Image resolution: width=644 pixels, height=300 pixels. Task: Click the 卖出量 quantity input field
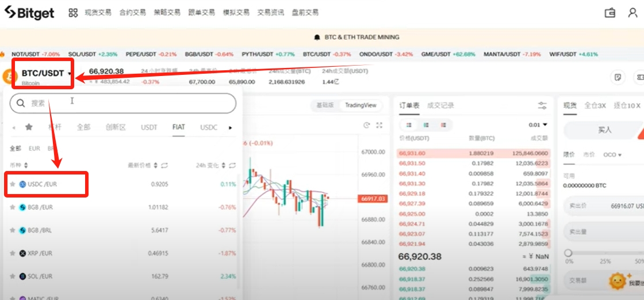coord(604,231)
